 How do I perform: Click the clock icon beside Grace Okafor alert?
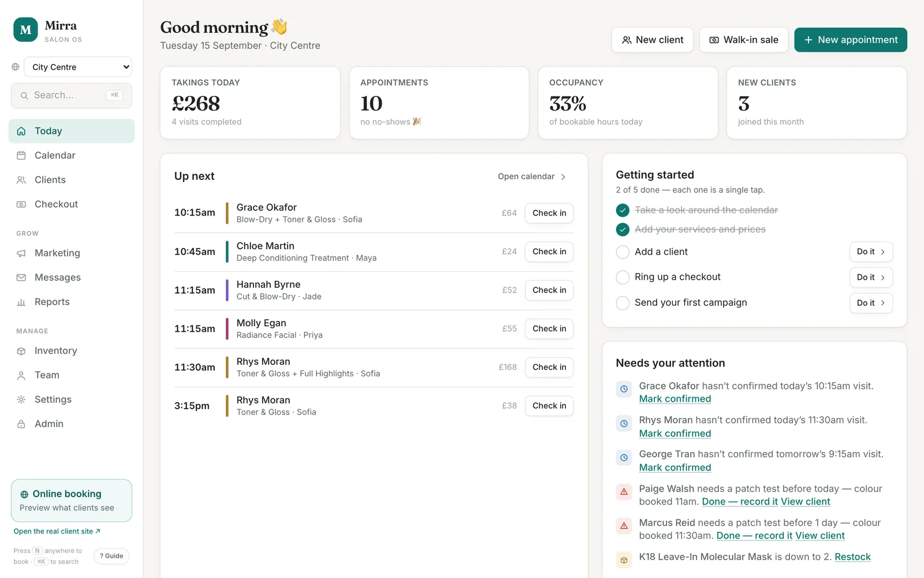[624, 389]
